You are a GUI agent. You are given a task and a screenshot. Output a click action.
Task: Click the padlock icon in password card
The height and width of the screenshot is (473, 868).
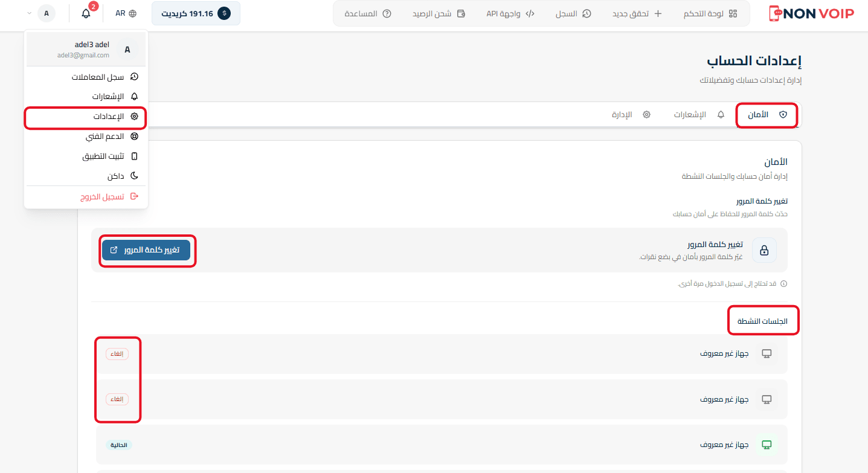(x=764, y=250)
